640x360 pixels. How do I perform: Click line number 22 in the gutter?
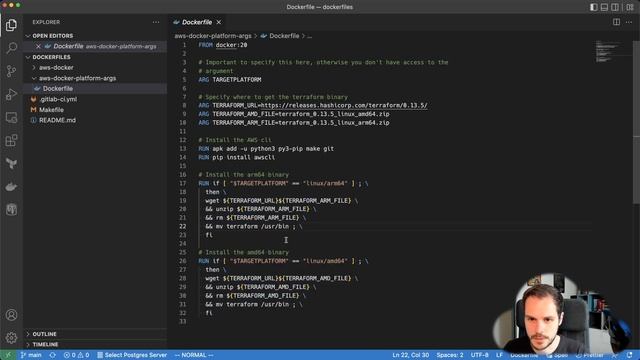[182, 226]
